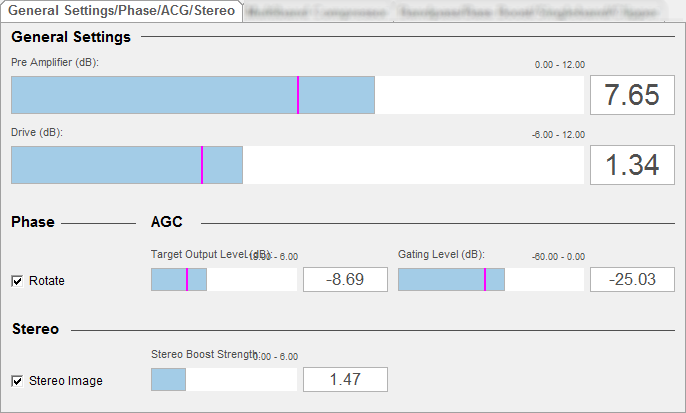Toggle the Rotate phase checkbox

click(17, 281)
